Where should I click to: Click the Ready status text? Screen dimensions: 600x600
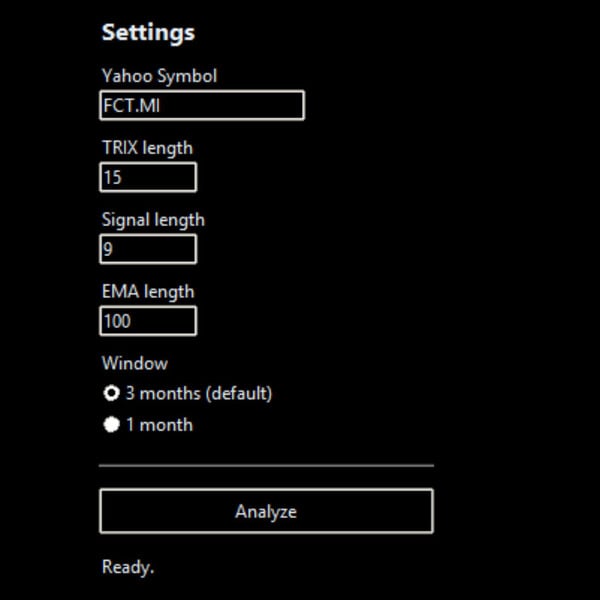pos(128,568)
